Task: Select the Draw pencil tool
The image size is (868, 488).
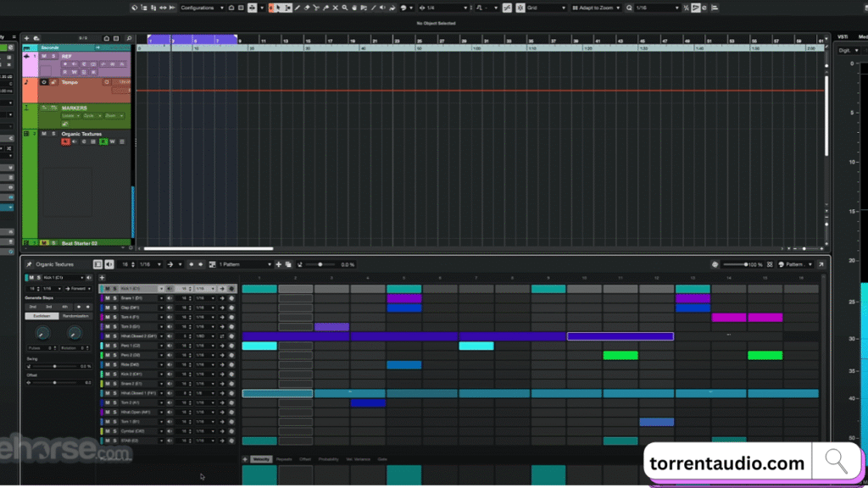Action: [x=297, y=7]
